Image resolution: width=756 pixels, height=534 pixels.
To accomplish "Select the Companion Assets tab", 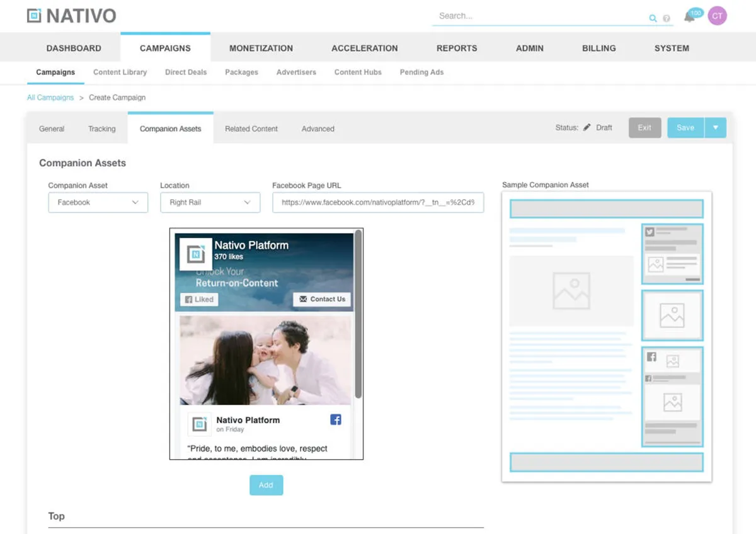I will [x=171, y=128].
